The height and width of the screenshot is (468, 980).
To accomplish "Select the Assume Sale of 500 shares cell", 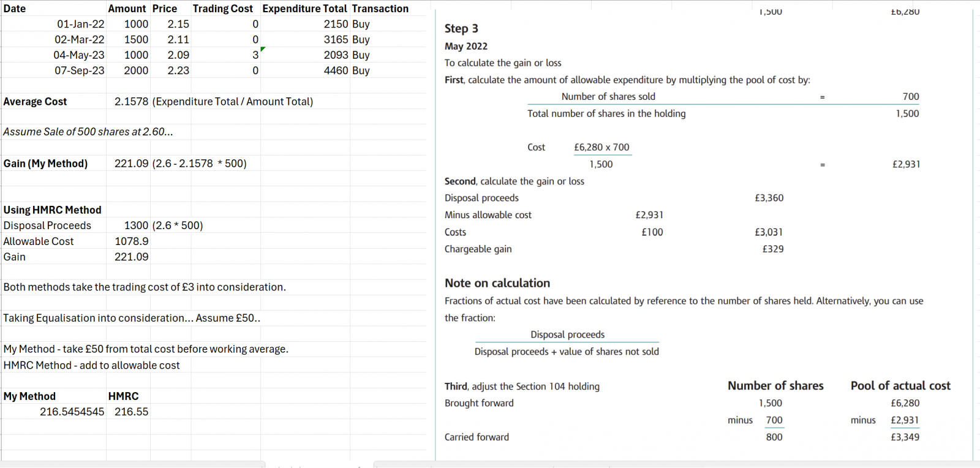I will pos(88,132).
